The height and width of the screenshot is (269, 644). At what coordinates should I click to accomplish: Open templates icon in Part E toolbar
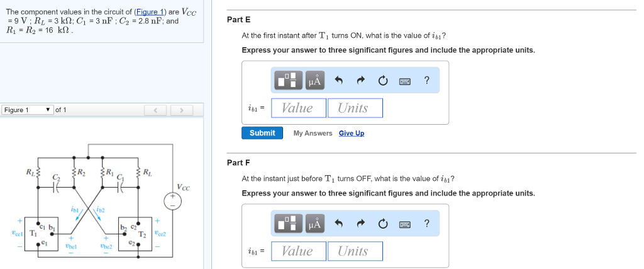(288, 80)
